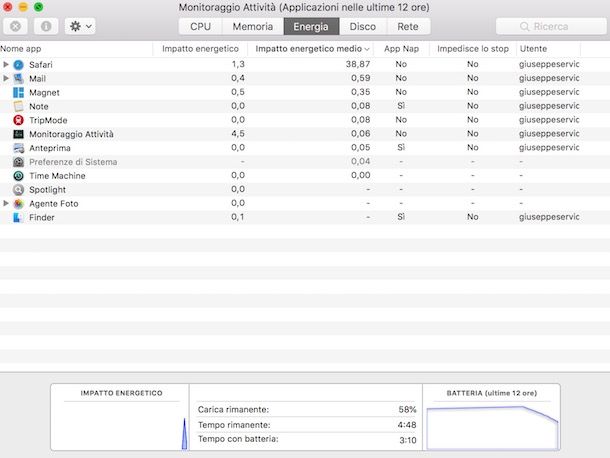
Task: Sort by Impatto energetico column header
Action: click(200, 49)
